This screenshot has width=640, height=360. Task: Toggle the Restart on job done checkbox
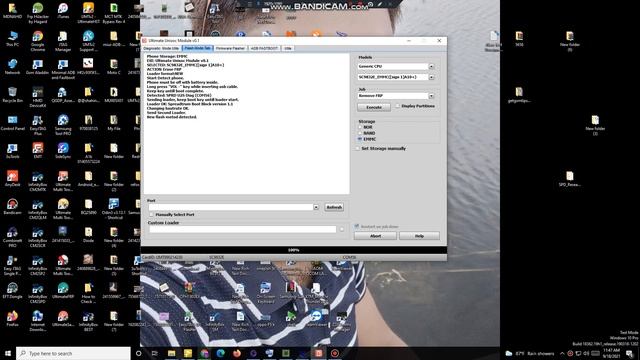click(x=357, y=226)
